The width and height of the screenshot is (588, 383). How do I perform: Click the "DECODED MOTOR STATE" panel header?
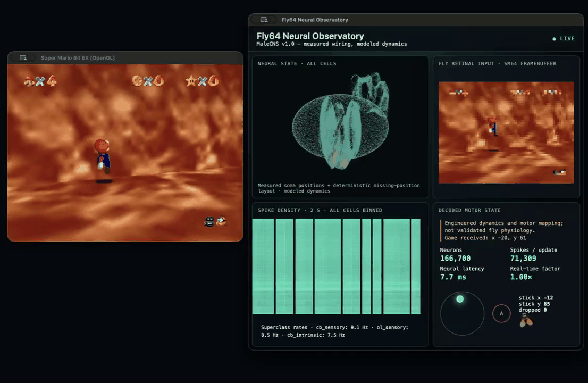[x=469, y=211]
